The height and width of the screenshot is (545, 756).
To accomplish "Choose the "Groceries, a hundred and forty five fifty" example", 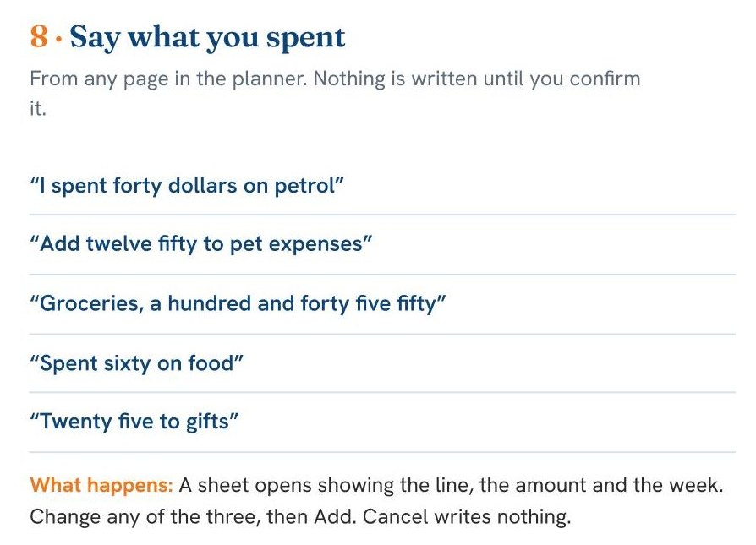I will [x=238, y=303].
